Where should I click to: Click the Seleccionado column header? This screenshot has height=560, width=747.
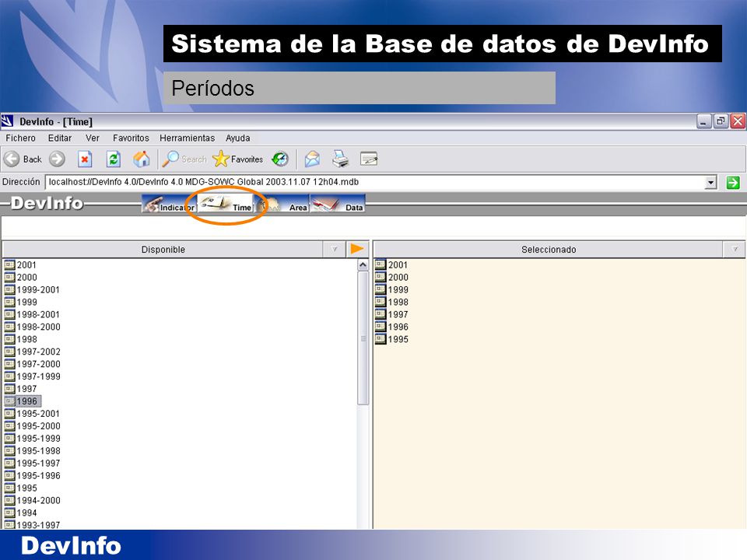pyautogui.click(x=549, y=250)
